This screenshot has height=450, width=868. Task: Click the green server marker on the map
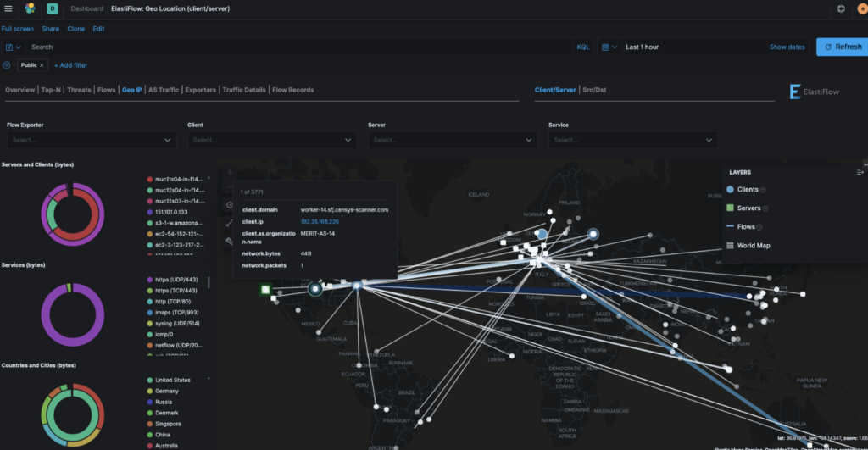click(265, 289)
